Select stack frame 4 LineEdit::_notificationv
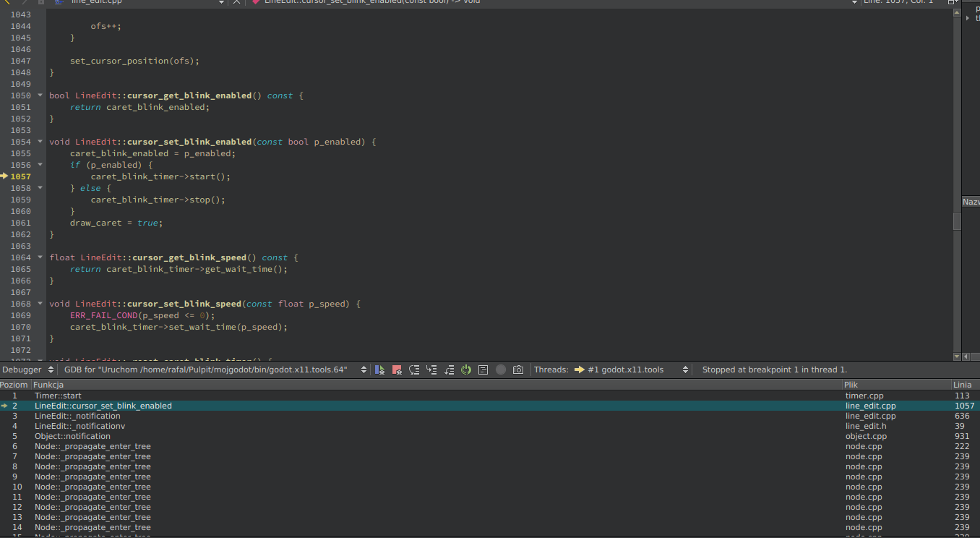This screenshot has height=538, width=980. [x=490, y=426]
